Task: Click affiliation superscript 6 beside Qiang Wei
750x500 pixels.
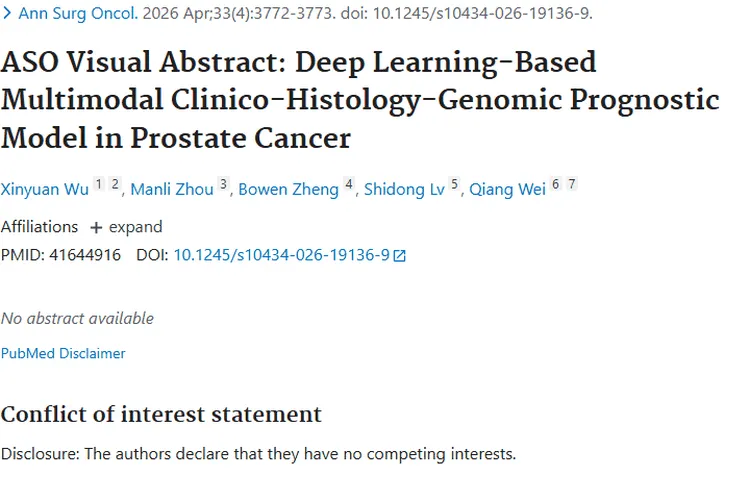Action: (556, 184)
